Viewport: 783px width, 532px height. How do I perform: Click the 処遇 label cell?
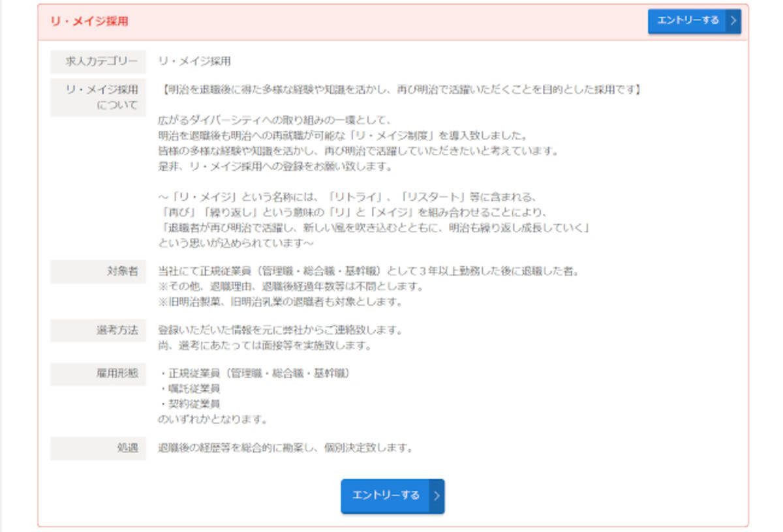click(x=99, y=449)
